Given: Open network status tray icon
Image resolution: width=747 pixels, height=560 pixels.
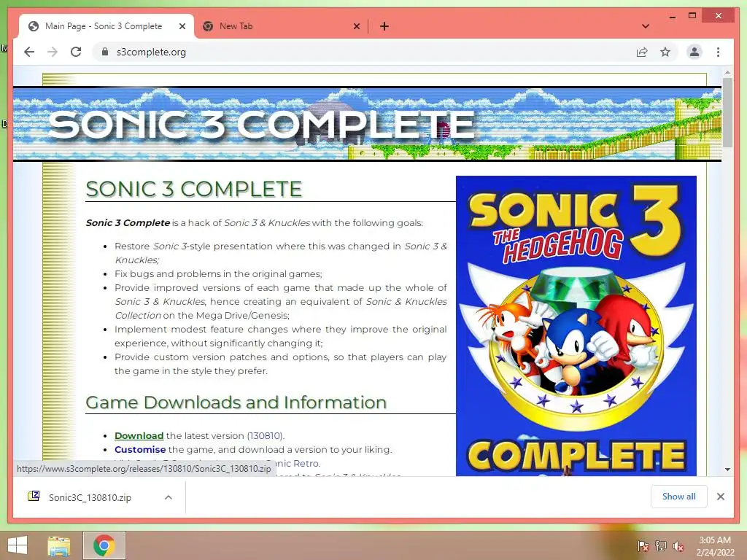Looking at the screenshot, I should 661,546.
